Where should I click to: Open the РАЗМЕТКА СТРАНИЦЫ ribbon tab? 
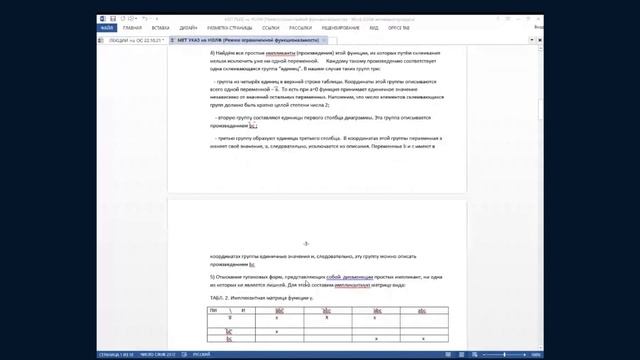coord(230,28)
